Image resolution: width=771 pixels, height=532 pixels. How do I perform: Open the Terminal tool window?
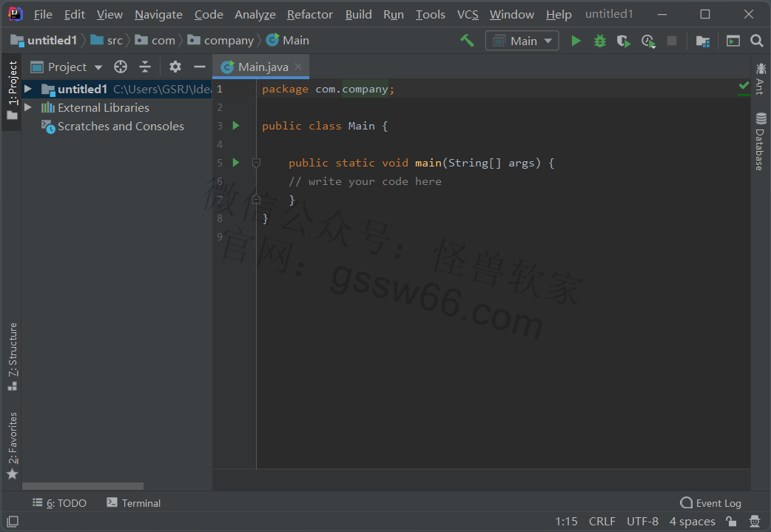[x=133, y=503]
